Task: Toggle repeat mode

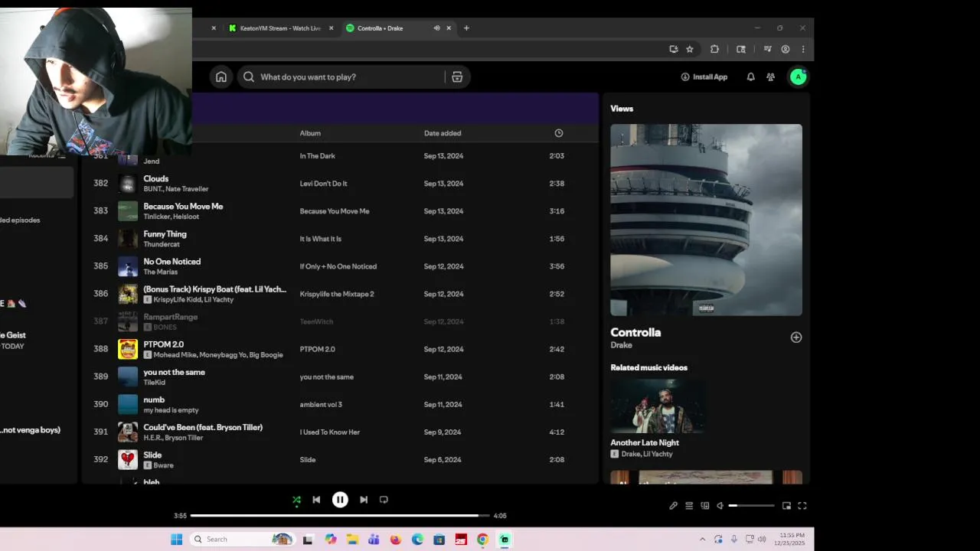Action: tap(384, 500)
